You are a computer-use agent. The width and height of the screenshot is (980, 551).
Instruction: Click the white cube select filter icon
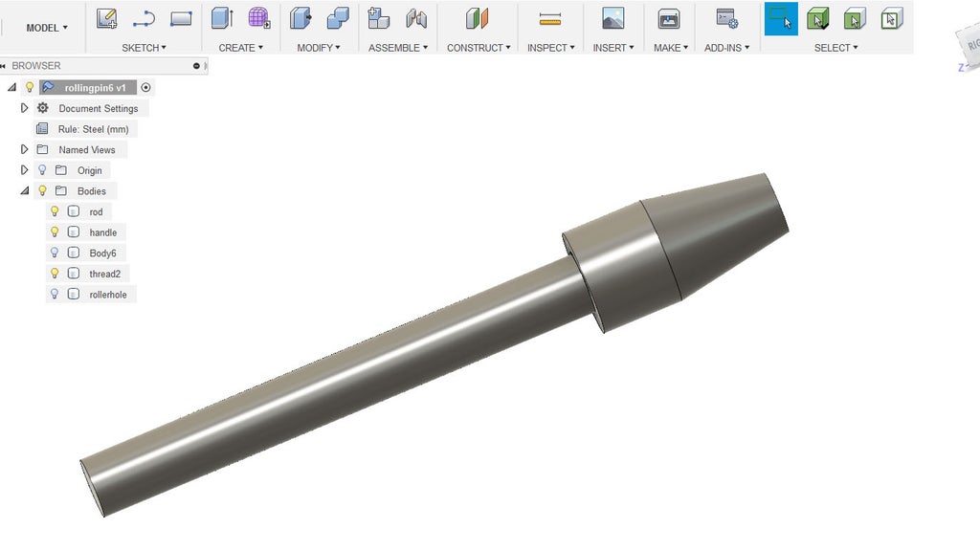pos(892,19)
